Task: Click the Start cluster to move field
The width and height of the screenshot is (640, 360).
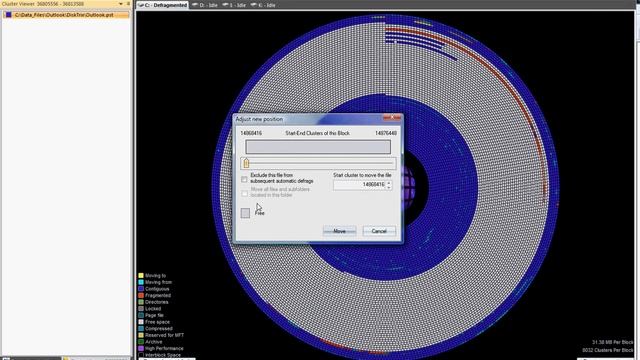Action: pyautogui.click(x=359, y=184)
